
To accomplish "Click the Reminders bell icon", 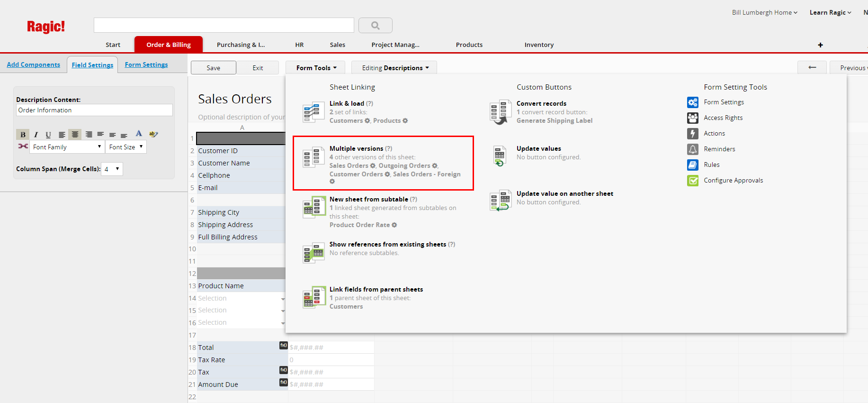I will coord(693,149).
